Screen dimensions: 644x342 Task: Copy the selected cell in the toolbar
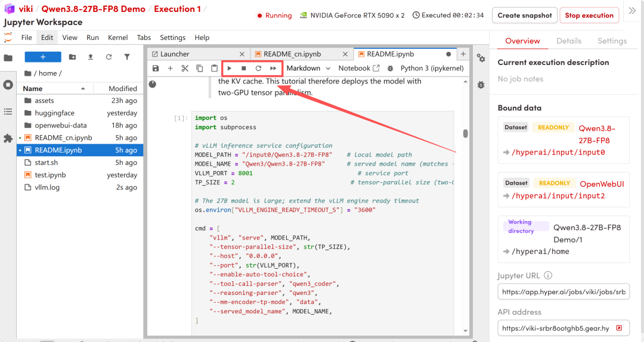200,68
